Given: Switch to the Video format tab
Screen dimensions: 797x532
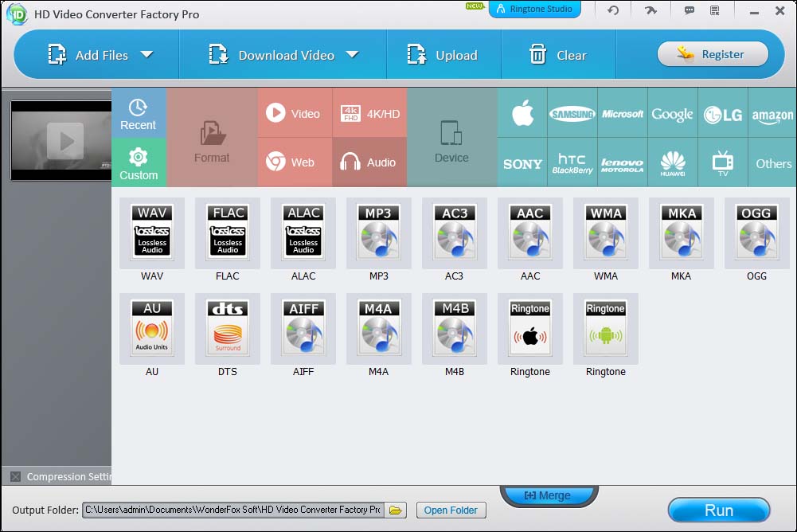Looking at the screenshot, I should (294, 112).
